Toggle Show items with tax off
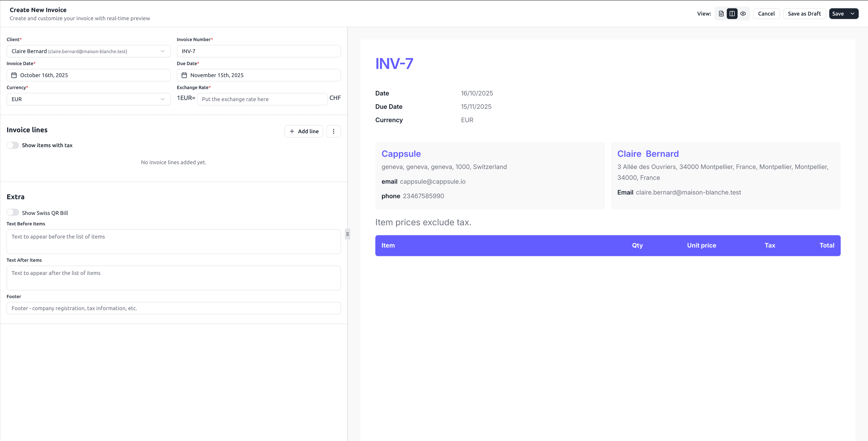Screen dimensions: 868x441 coord(13,145)
